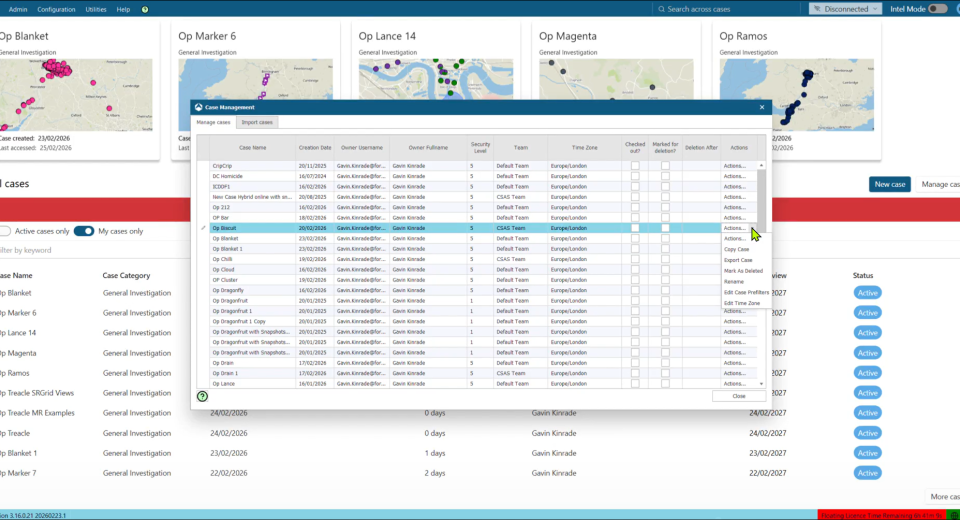The height and width of the screenshot is (520, 960).
Task: Click the help question mark in Case Management dialog
Action: pos(203,396)
